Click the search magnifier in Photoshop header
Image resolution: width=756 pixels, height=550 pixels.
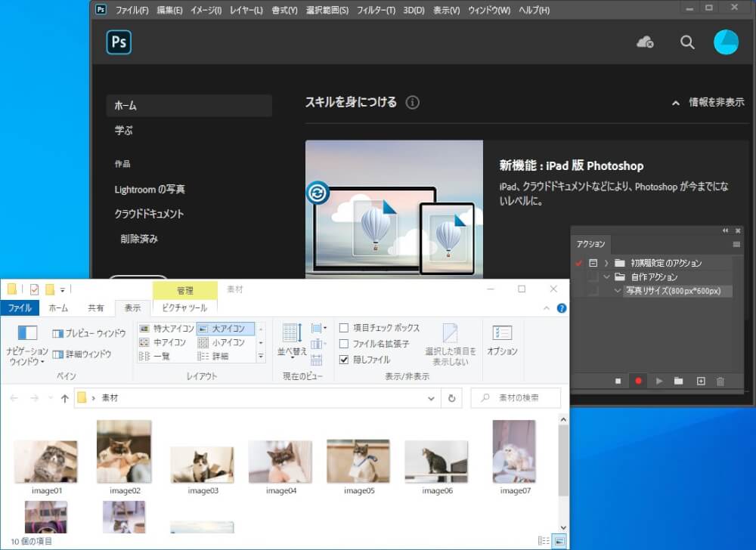687,42
